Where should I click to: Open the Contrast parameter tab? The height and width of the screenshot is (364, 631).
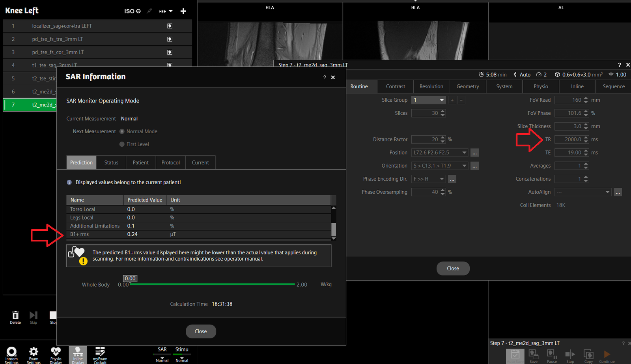point(395,86)
